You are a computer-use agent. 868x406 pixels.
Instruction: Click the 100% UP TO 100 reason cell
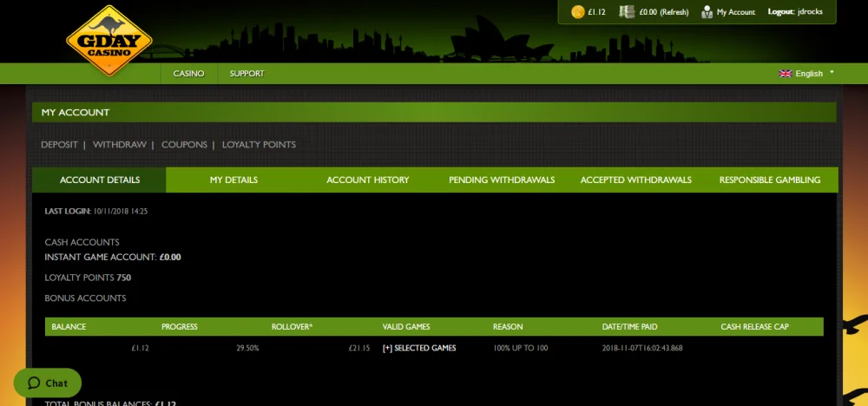520,349
